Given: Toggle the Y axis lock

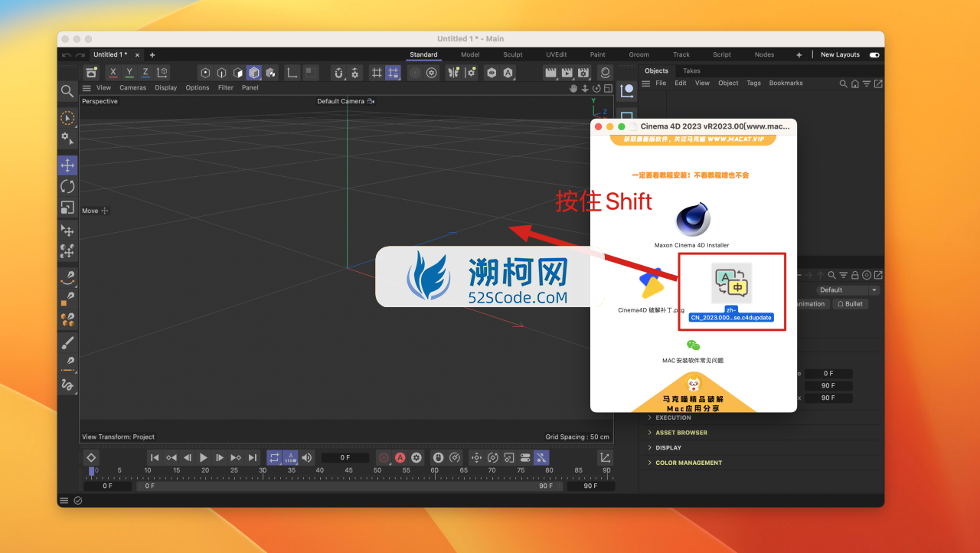Looking at the screenshot, I should click(129, 73).
